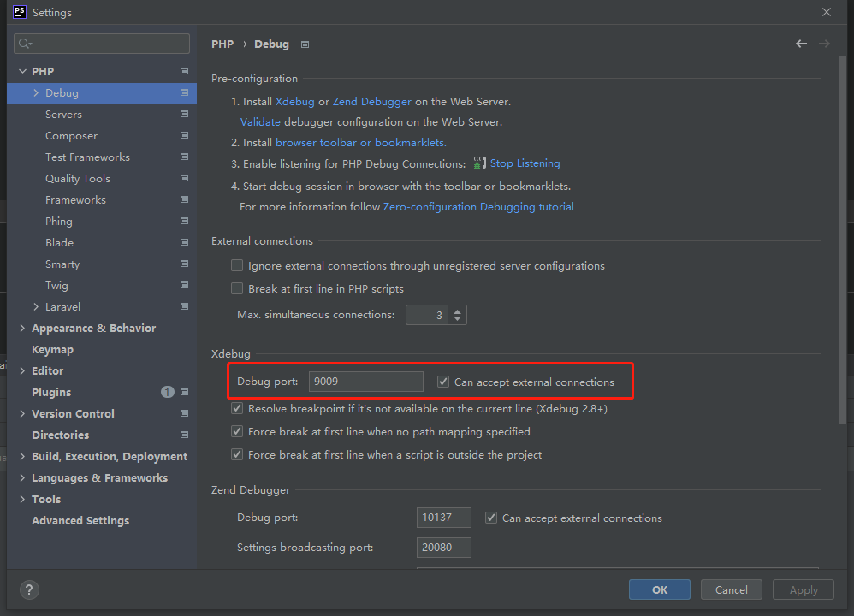The height and width of the screenshot is (616, 854).
Task: Click the Xdebug Debug port field
Action: click(366, 382)
